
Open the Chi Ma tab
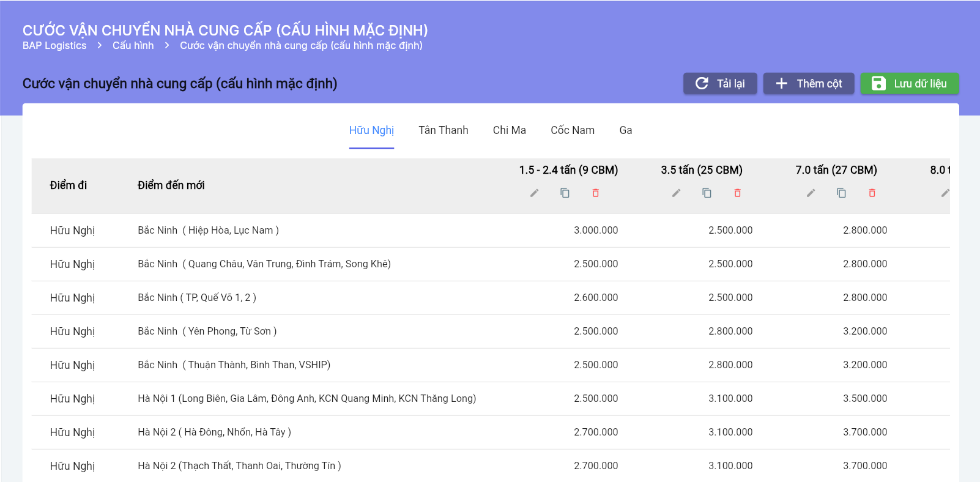pyautogui.click(x=509, y=130)
